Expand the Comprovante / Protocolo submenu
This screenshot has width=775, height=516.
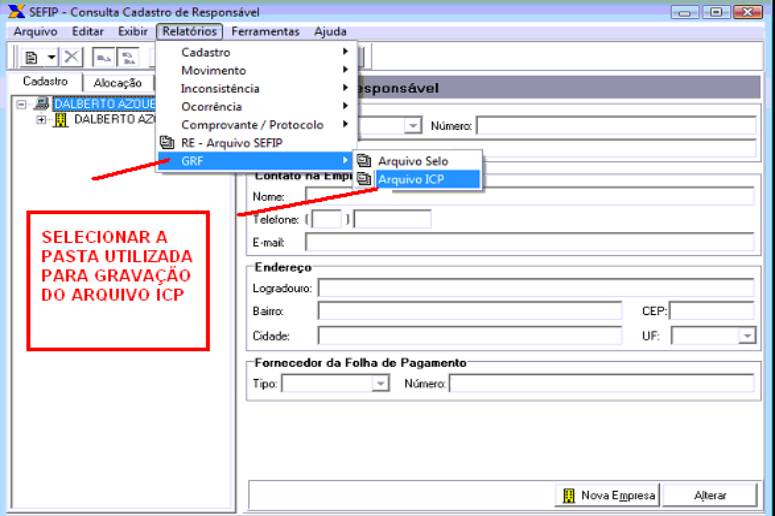tap(256, 125)
